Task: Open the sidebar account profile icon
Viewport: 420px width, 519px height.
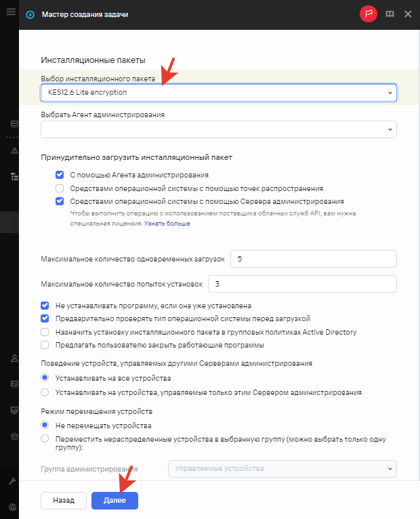Action: coord(13,507)
